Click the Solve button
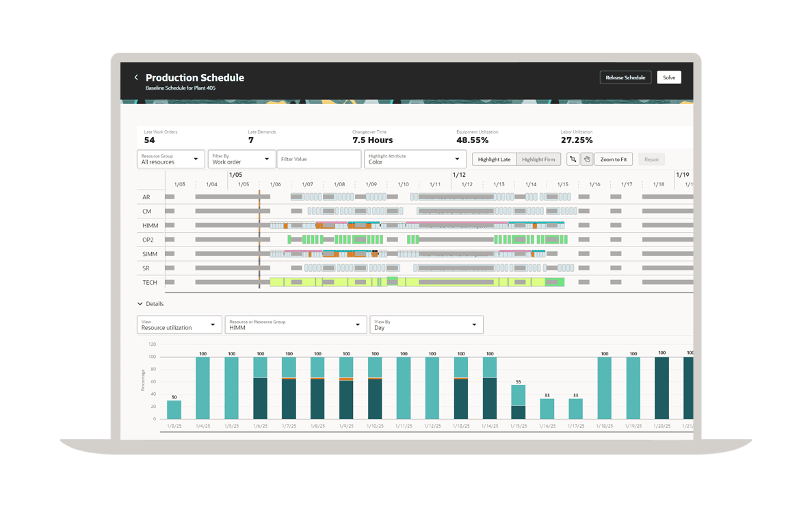The width and height of the screenshot is (812, 508). [668, 77]
